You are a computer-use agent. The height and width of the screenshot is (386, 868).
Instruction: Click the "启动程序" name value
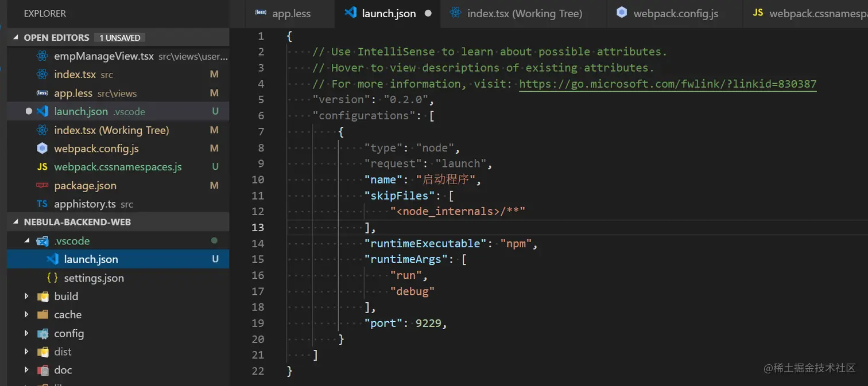[445, 180]
